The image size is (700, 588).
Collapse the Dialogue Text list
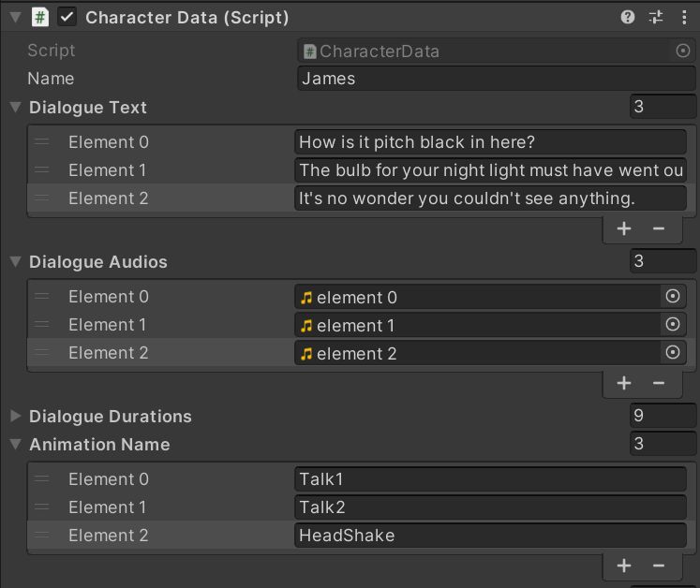coord(15,107)
